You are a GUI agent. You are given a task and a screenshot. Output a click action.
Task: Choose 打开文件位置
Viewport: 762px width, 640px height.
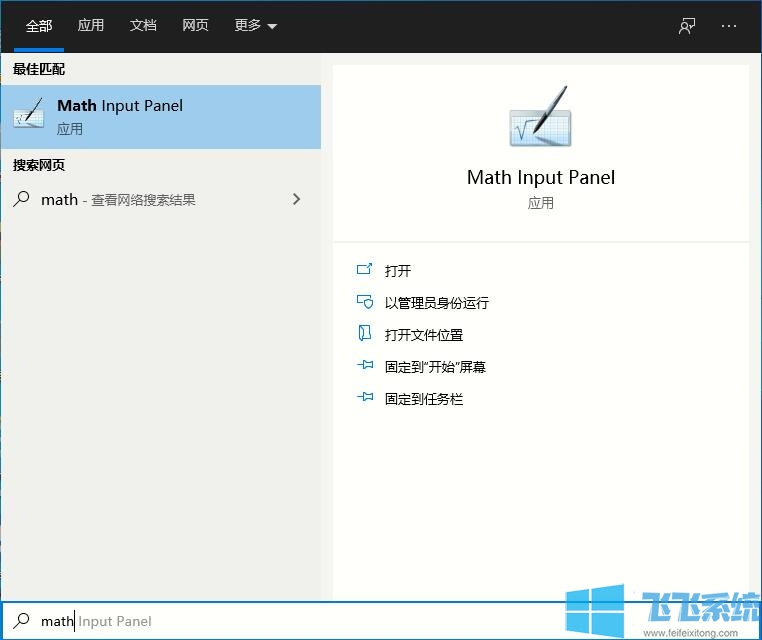click(424, 335)
